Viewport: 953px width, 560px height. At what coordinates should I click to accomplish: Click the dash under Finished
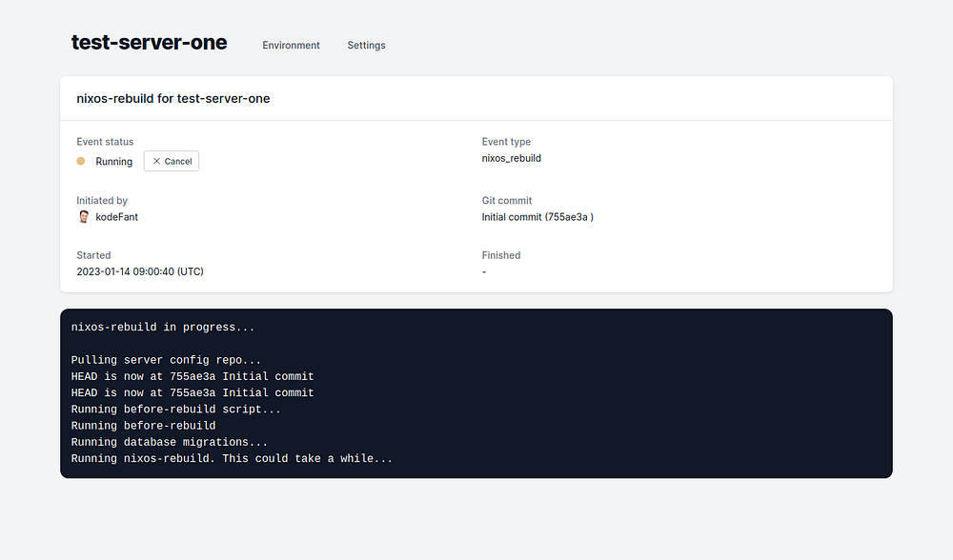coord(484,271)
